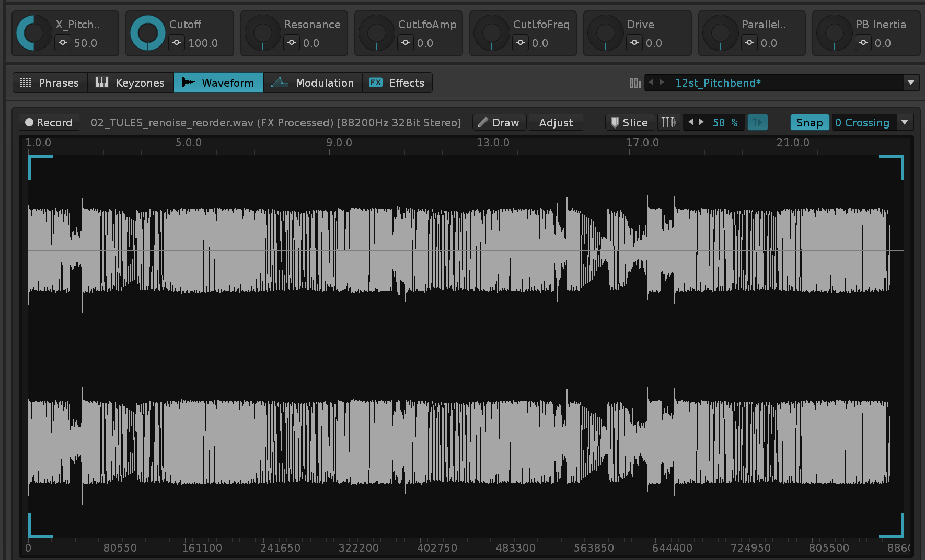Switch to the Phrases tab

pos(50,83)
